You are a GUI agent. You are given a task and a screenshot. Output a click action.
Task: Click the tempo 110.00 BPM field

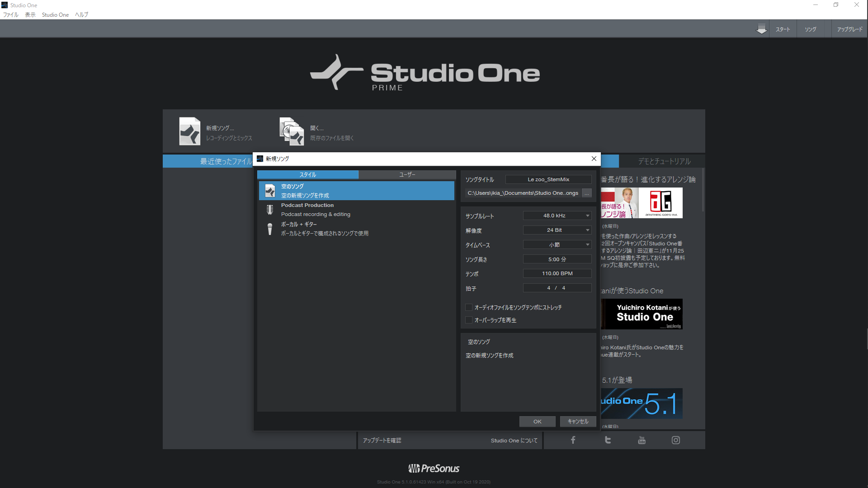click(x=557, y=273)
